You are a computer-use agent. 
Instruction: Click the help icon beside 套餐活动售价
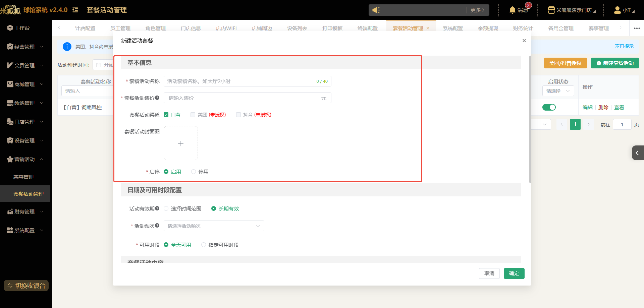pyautogui.click(x=157, y=98)
